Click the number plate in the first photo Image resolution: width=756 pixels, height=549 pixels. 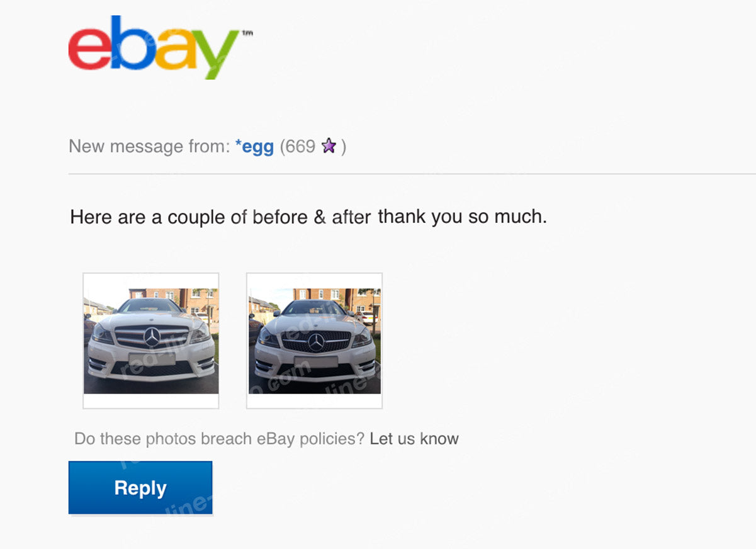tap(152, 359)
